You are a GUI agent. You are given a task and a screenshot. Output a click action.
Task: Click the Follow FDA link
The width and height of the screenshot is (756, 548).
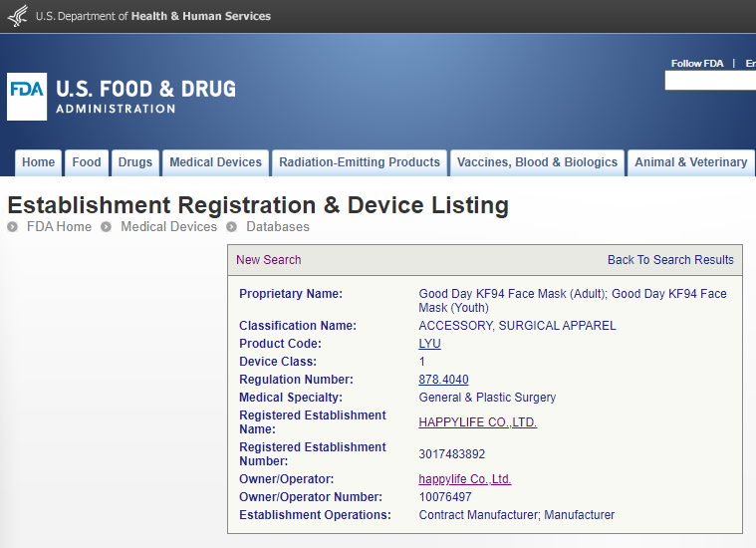pos(697,64)
